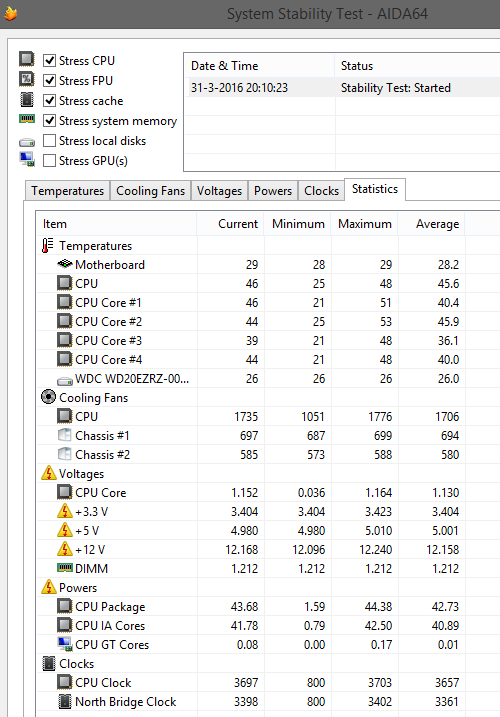Screen dimensions: 500x717
Task: Click the CPU GT Cores monitor icon
Action: pos(65,644)
